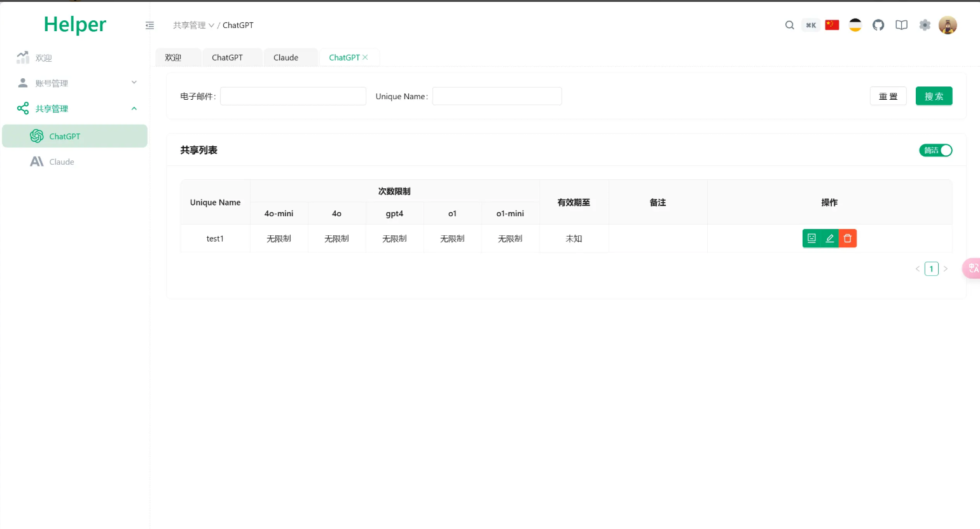Screen dimensions: 980x529
Task: Click the 备注 column header
Action: [658, 202]
